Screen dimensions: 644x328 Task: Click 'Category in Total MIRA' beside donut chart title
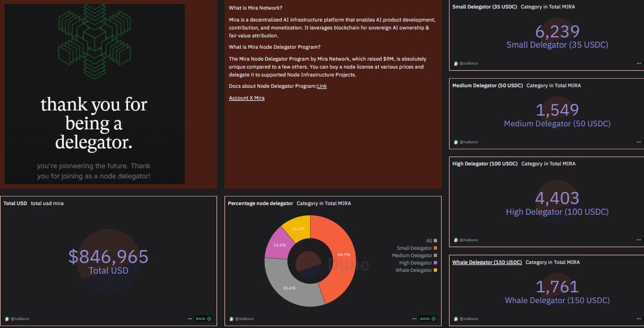pyautogui.click(x=324, y=203)
